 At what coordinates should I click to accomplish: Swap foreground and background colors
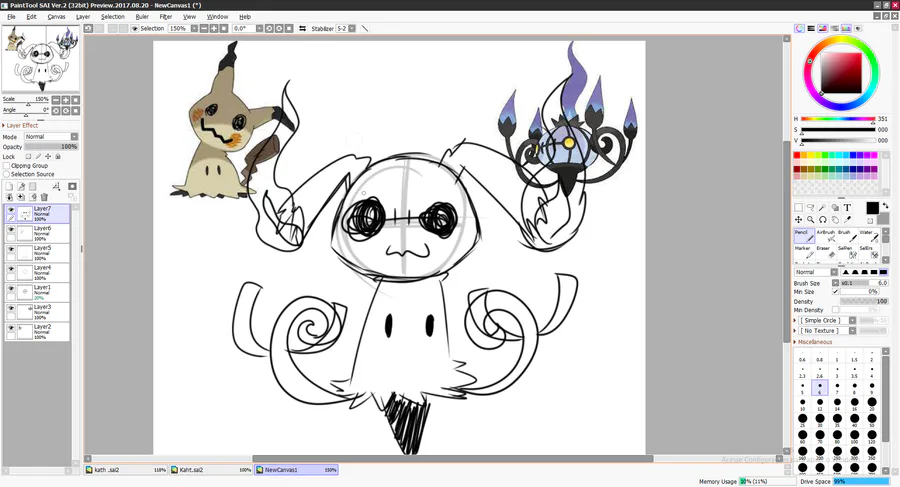coord(886,206)
